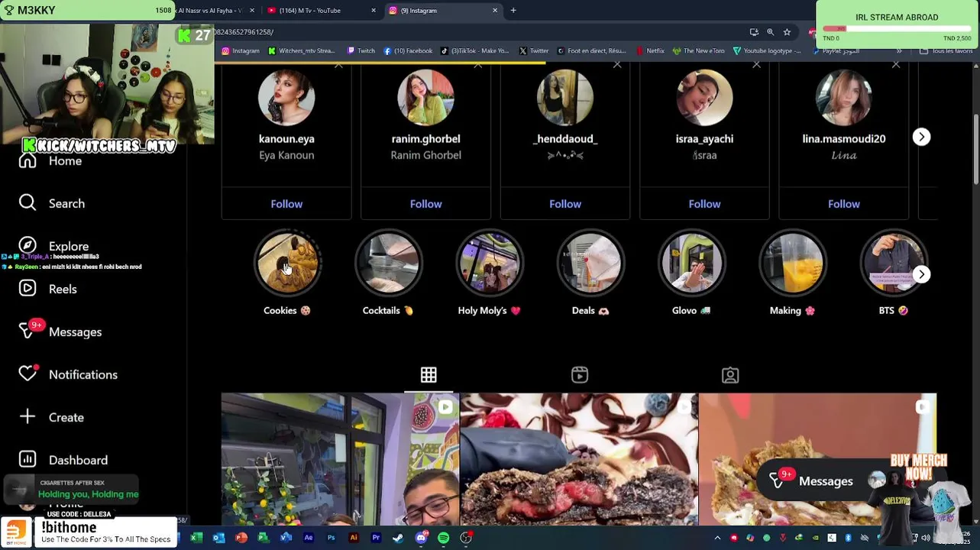980x550 pixels.
Task: Switch to the tagged photos tab
Action: (x=730, y=375)
